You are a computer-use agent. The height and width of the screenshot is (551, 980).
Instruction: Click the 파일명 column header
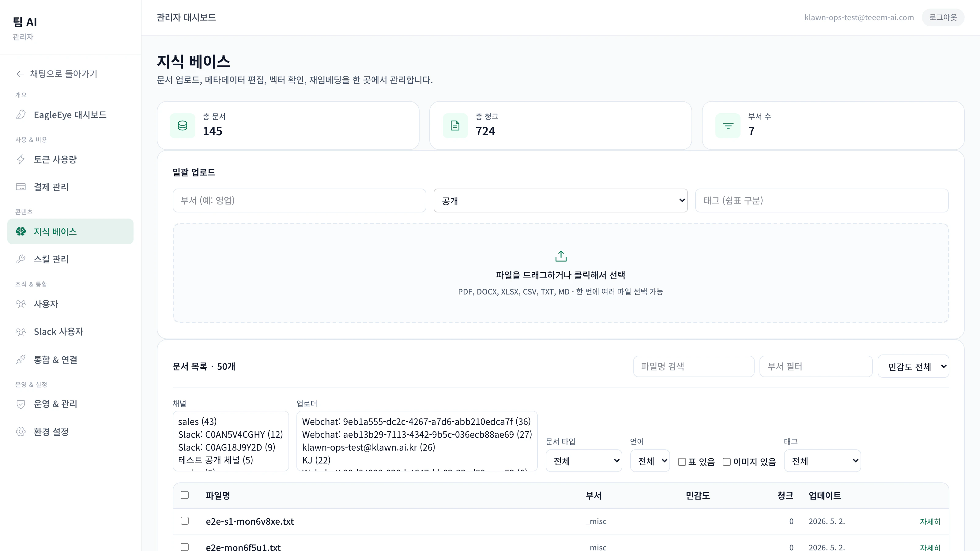218,496
